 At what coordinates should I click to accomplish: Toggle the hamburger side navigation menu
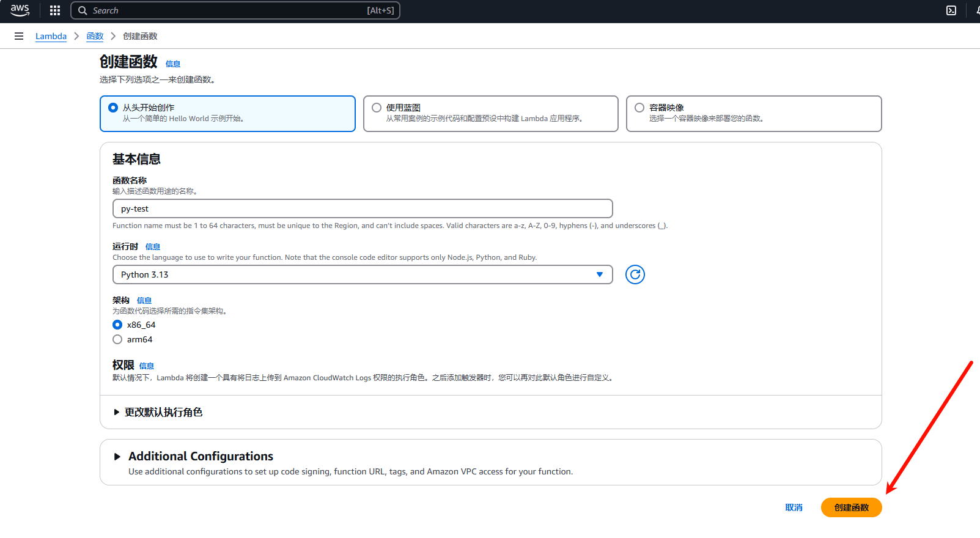tap(19, 36)
